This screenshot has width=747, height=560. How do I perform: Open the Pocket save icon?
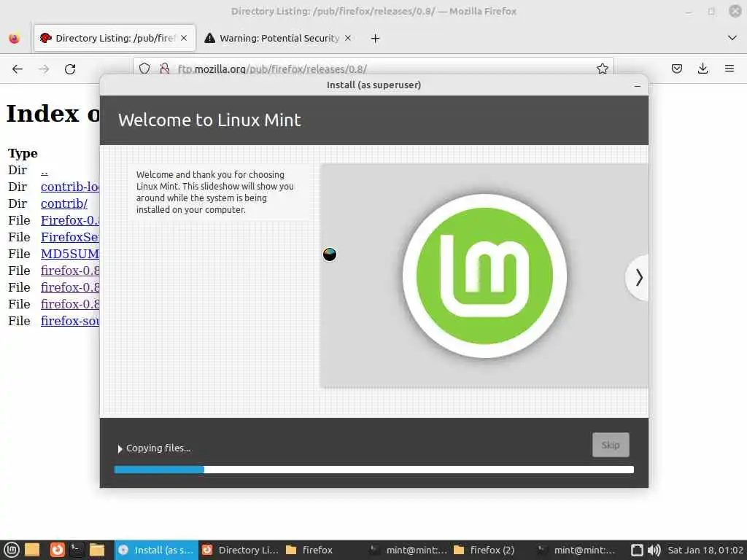(676, 69)
